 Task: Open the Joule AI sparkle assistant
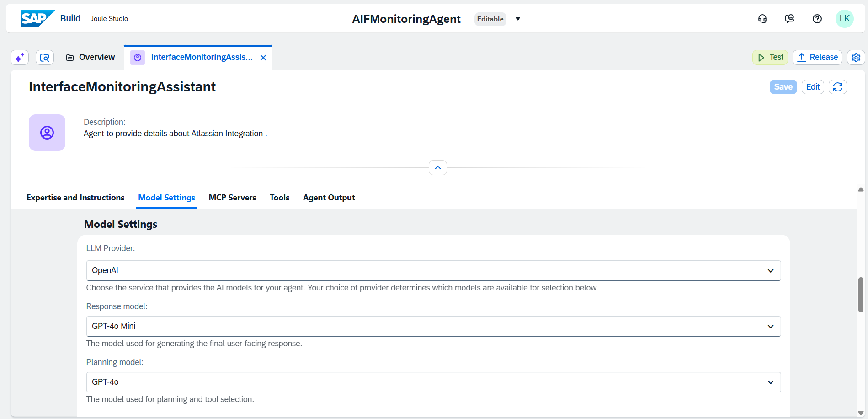(20, 58)
